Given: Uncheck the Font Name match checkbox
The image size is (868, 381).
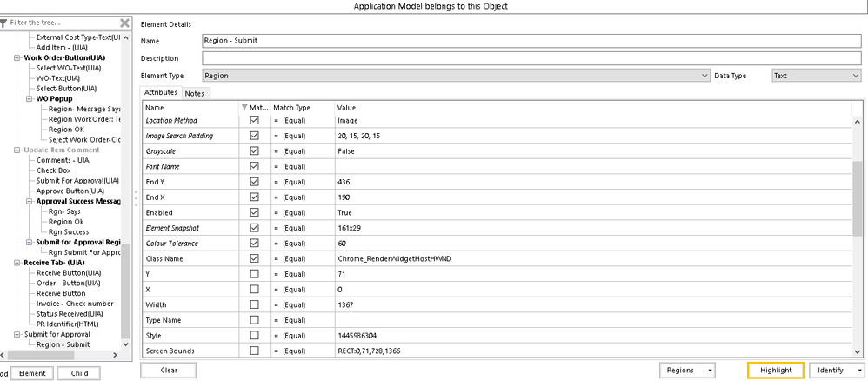Looking at the screenshot, I should [254, 166].
